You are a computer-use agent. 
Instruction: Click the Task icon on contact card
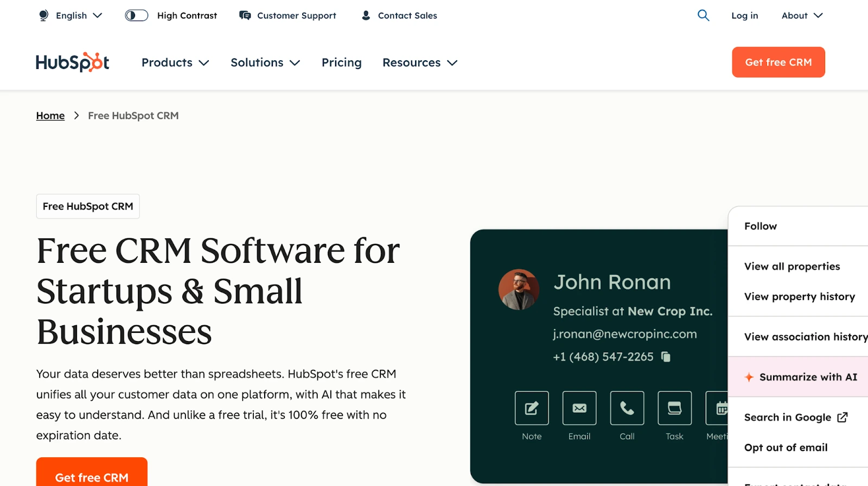click(x=674, y=408)
